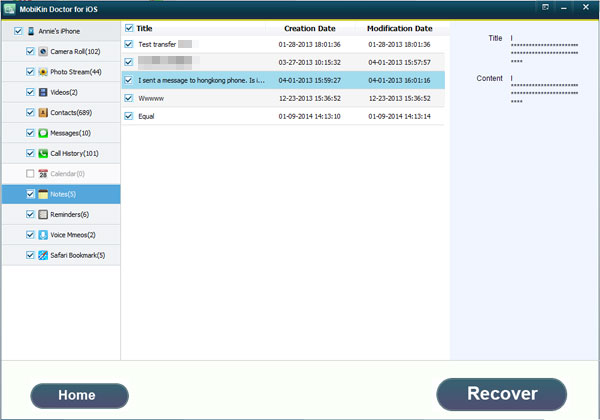The image size is (600, 420).
Task: Click the Photo Stream sunflower icon
Action: tap(43, 72)
